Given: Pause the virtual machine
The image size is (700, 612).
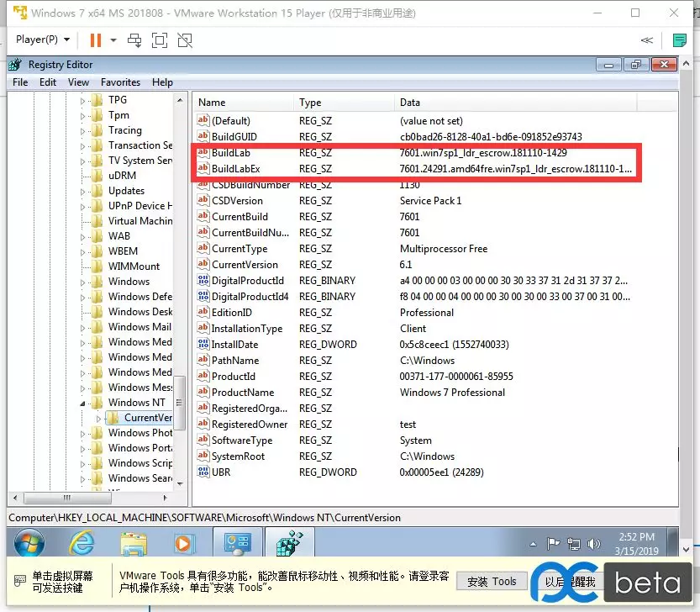Looking at the screenshot, I should pos(96,40).
